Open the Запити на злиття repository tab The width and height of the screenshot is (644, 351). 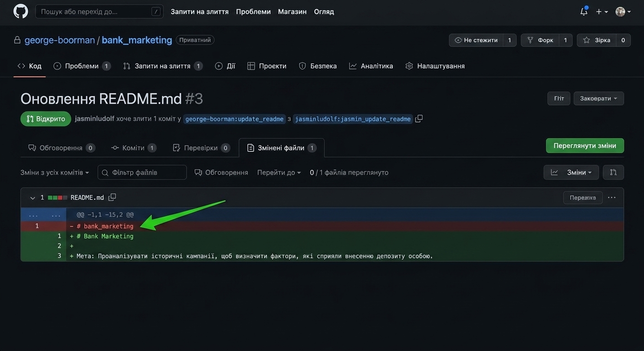click(163, 66)
